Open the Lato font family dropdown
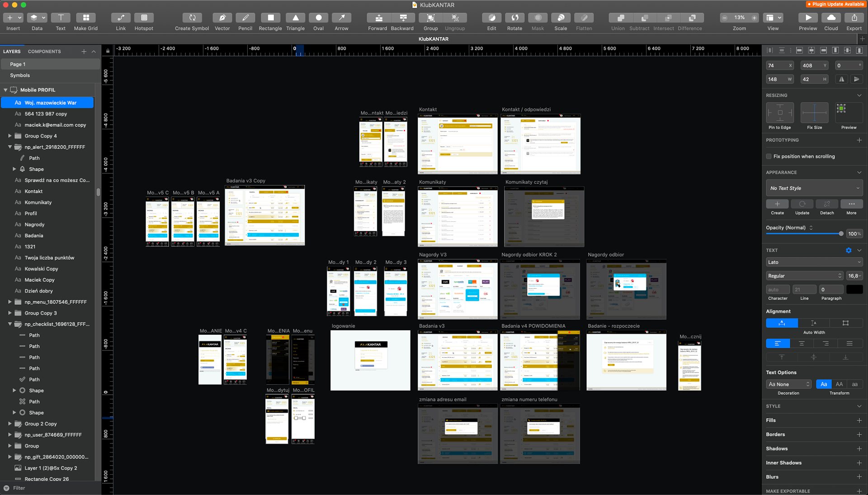Screen dimensions: 868x495 [x=814, y=262]
